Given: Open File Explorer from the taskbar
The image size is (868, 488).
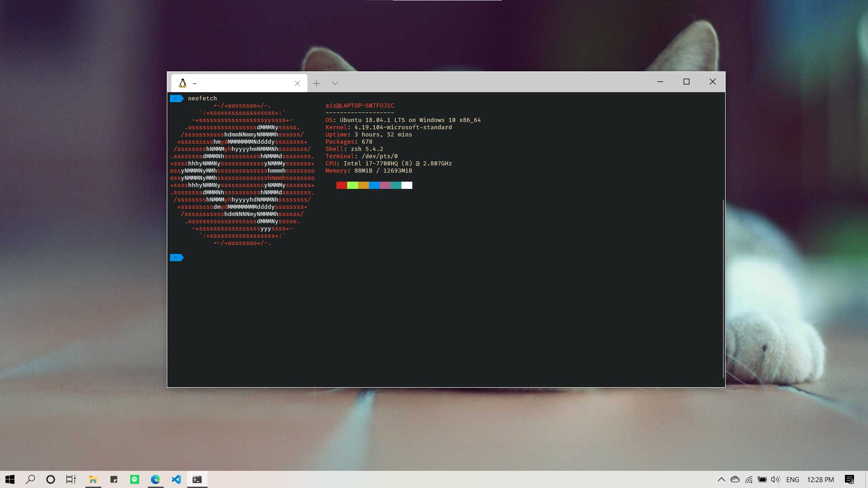Looking at the screenshot, I should (93, 479).
